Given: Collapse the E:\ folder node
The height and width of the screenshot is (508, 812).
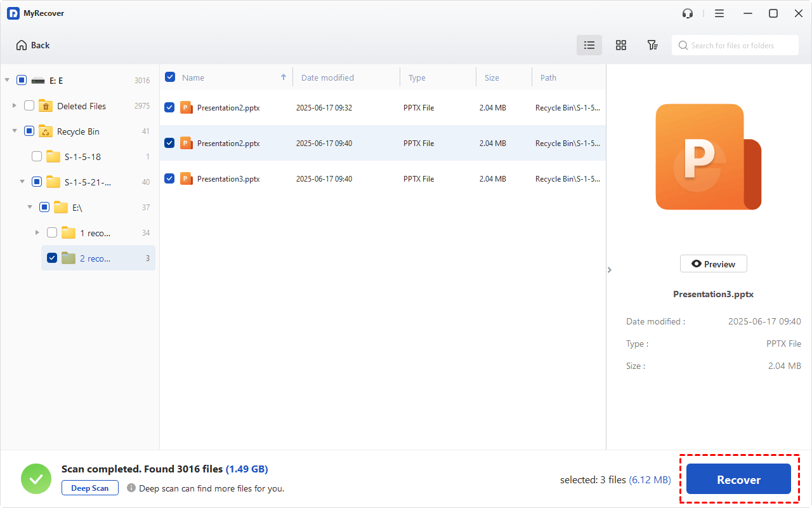Looking at the screenshot, I should pos(30,208).
